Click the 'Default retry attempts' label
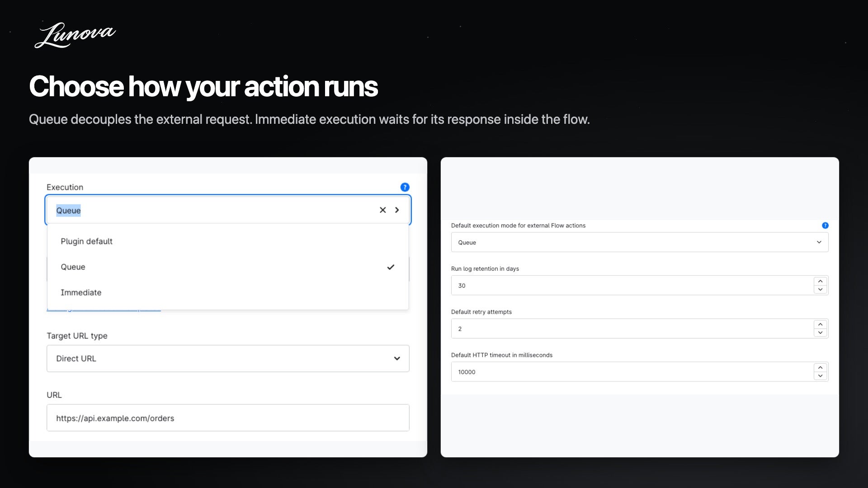Viewport: 868px width, 488px height. point(481,312)
